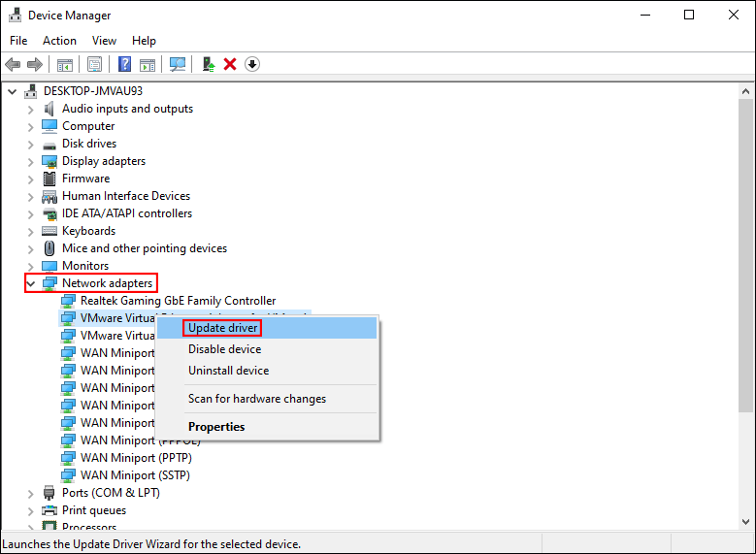Select WAN Miniport (PPTP) device
The image size is (756, 554).
coord(136,458)
